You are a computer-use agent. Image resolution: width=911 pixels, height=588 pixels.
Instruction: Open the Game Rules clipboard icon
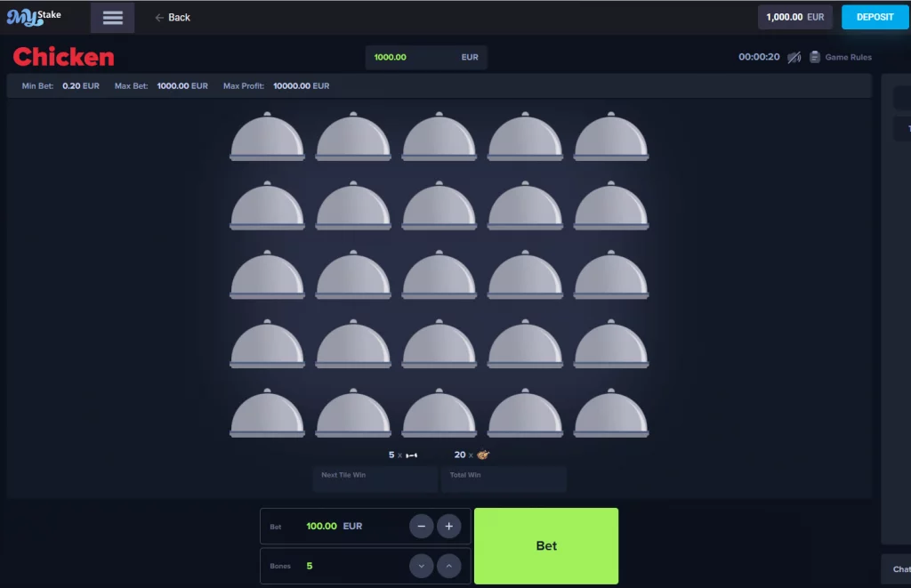click(x=814, y=57)
